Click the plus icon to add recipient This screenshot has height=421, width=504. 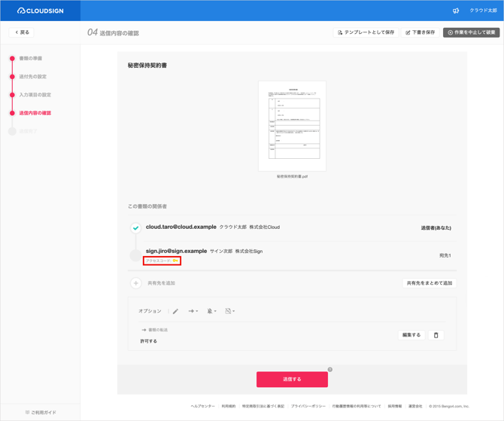pos(136,283)
